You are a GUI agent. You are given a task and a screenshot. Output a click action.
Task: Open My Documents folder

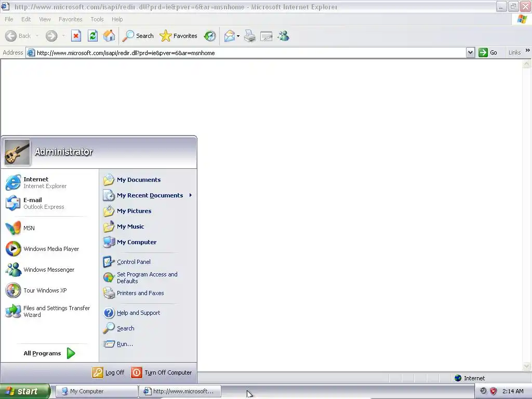148,180
